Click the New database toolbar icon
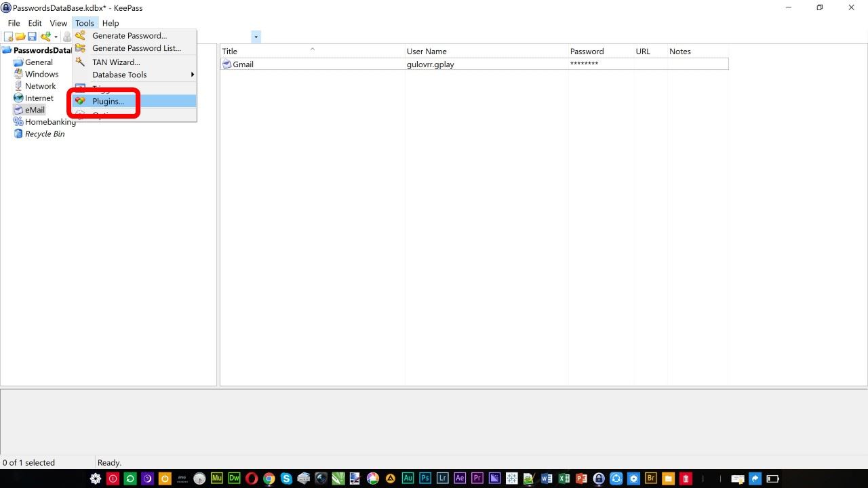The width and height of the screenshot is (868, 488). (x=9, y=37)
